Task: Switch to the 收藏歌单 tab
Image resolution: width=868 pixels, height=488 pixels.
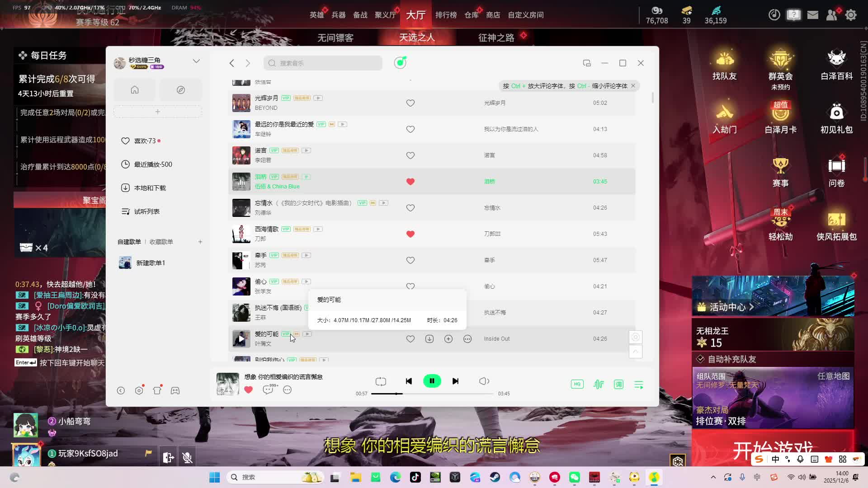Action: click(x=161, y=242)
